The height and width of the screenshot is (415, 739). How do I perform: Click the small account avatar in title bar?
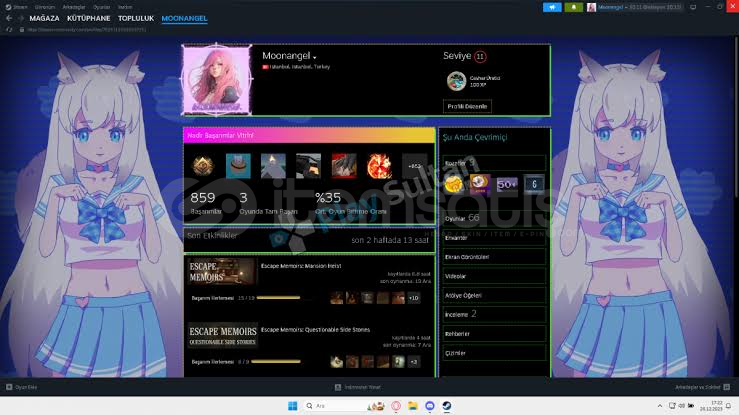pyautogui.click(x=591, y=7)
